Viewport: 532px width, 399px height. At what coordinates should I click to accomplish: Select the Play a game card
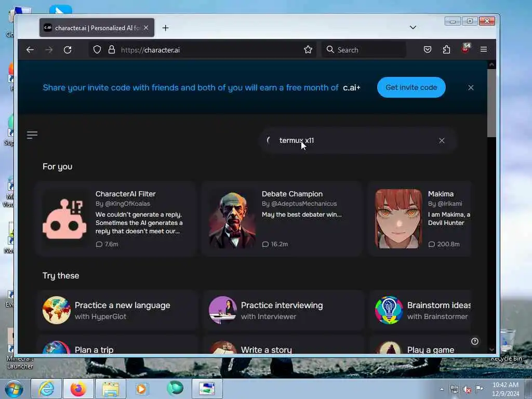click(x=421, y=345)
